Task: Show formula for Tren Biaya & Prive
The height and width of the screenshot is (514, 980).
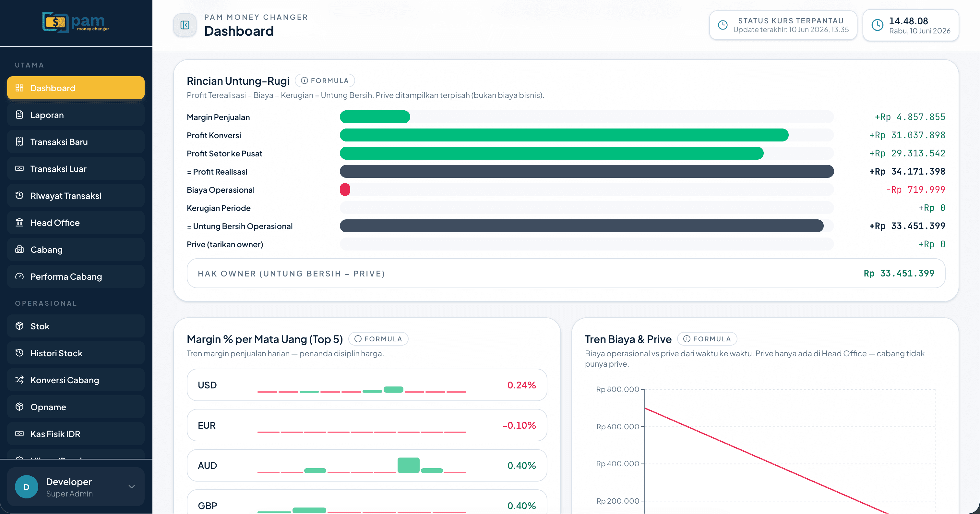Action: 707,339
